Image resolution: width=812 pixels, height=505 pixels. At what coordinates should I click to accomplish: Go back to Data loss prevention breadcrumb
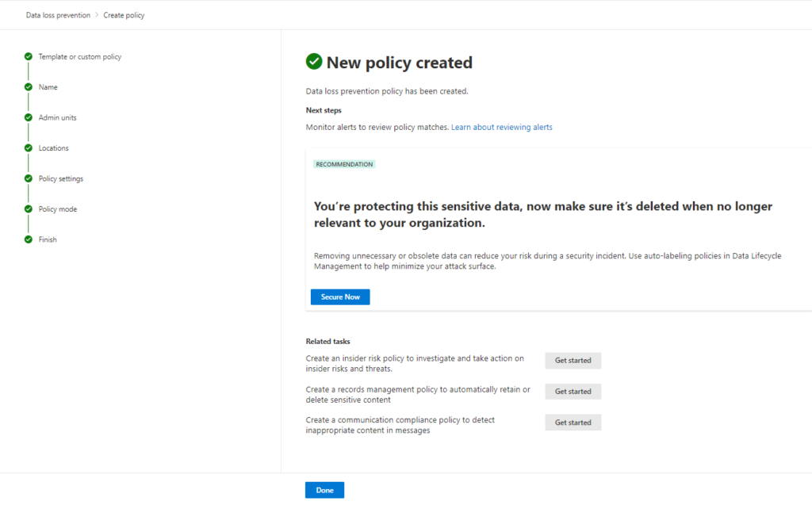pos(58,15)
